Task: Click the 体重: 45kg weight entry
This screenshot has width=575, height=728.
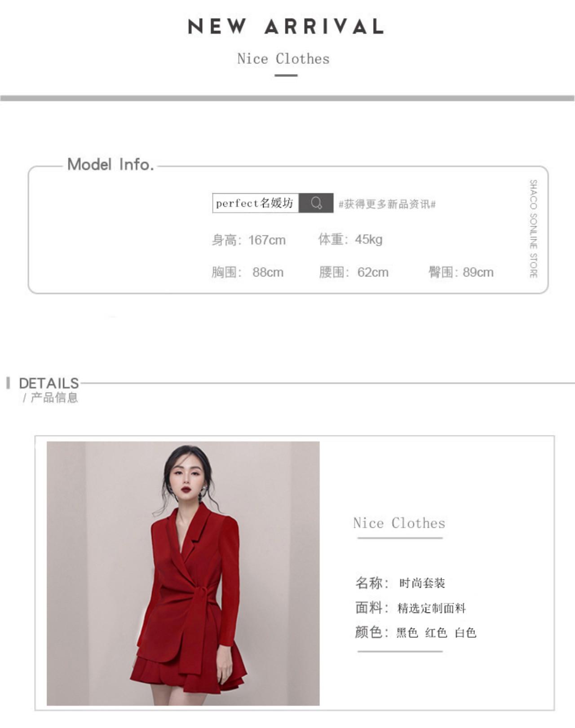Action: click(x=350, y=239)
